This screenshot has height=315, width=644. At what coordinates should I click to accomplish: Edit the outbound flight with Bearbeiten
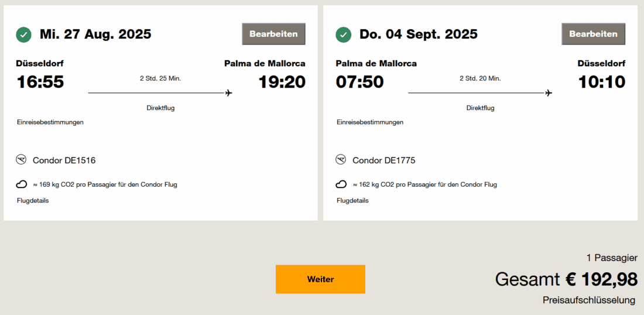273,34
